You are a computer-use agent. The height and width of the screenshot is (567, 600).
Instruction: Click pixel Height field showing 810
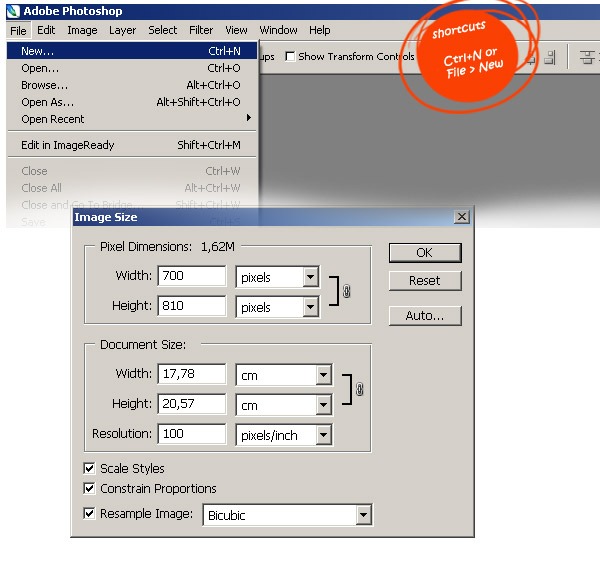click(x=192, y=306)
